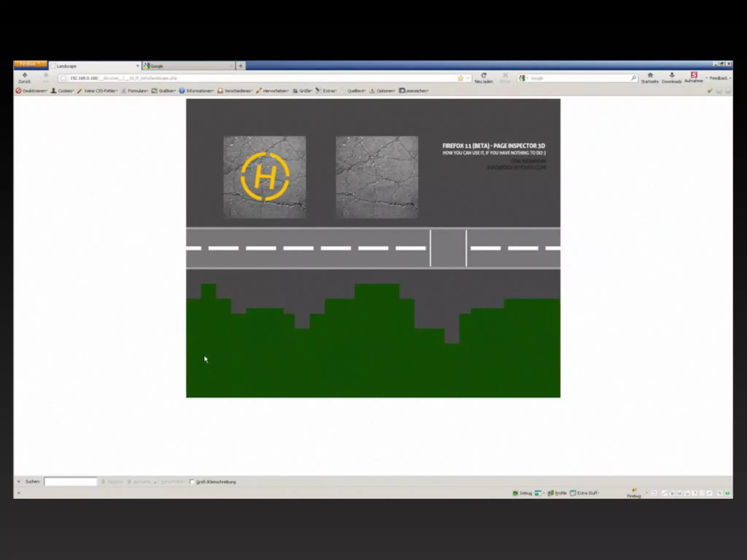The width and height of the screenshot is (747, 560).
Task: Open the Keine CSS-Fehler dropdown
Action: point(97,91)
